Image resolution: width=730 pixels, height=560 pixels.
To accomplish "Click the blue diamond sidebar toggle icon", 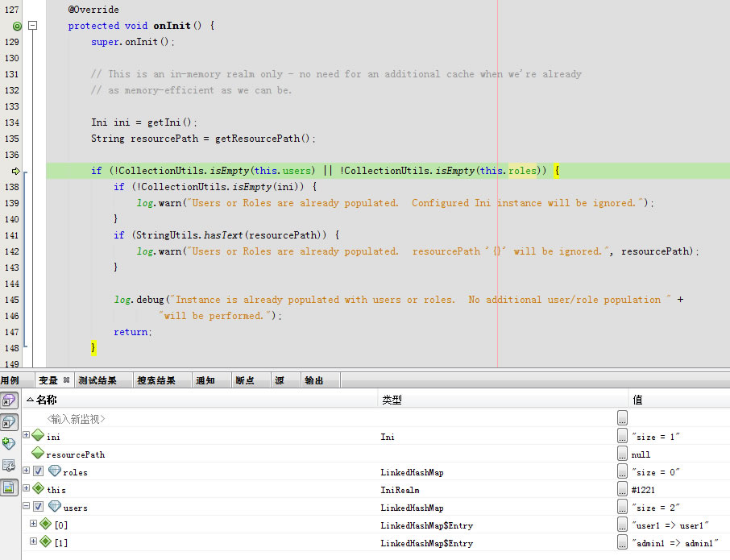I will 9,422.
